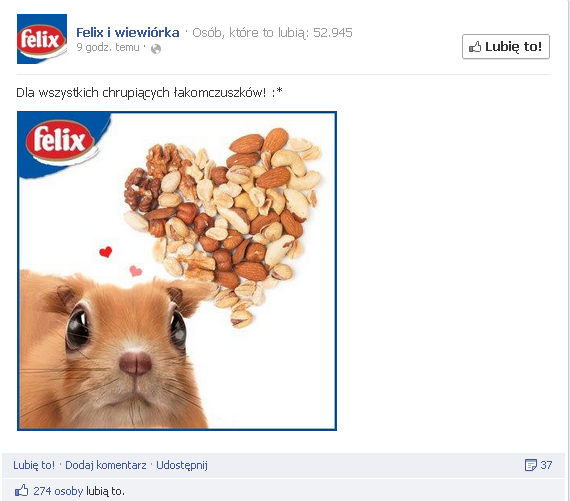Click the page likes count 52.945 text
570x501 pixels.
333,33
